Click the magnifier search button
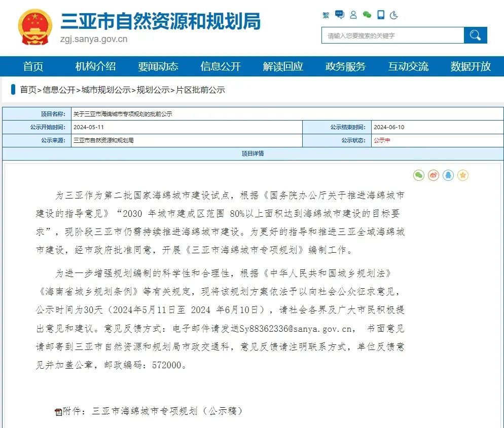Image resolution: width=504 pixels, height=428 pixels. 475,35
